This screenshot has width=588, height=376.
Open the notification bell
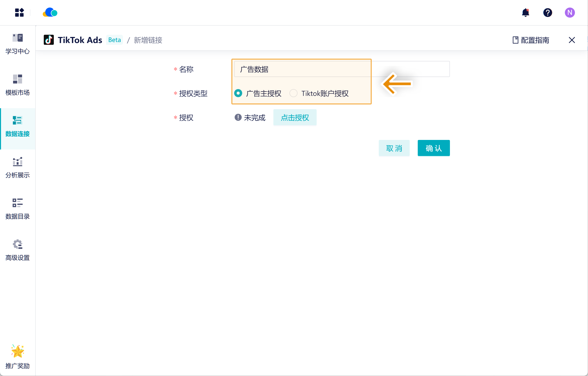point(525,13)
